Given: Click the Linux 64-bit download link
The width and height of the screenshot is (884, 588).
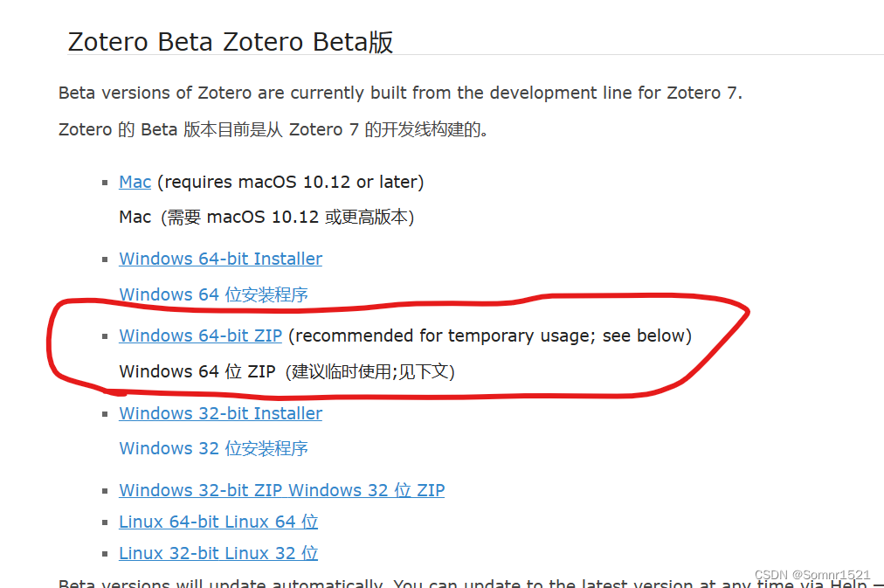Looking at the screenshot, I should tap(218, 522).
